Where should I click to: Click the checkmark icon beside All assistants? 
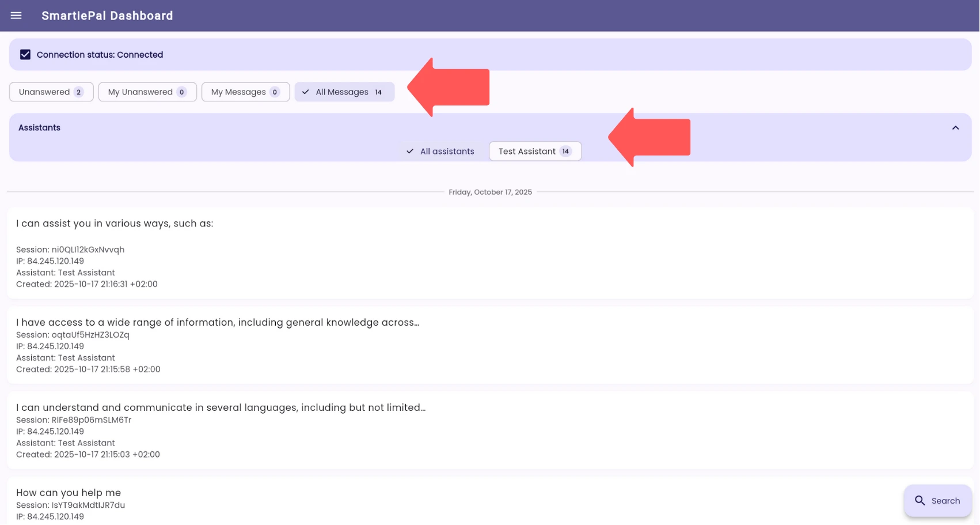[410, 152]
